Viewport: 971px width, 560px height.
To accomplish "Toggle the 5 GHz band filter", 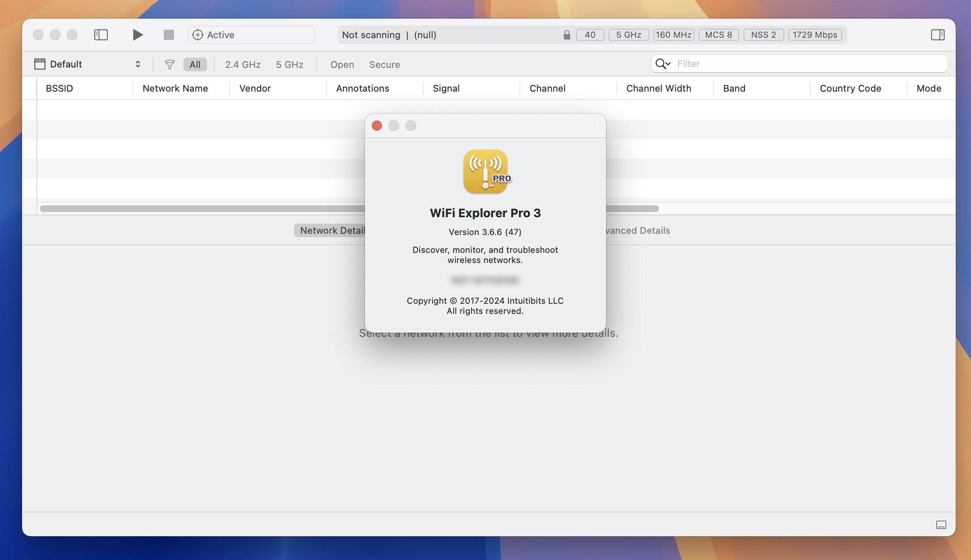I will click(x=289, y=64).
